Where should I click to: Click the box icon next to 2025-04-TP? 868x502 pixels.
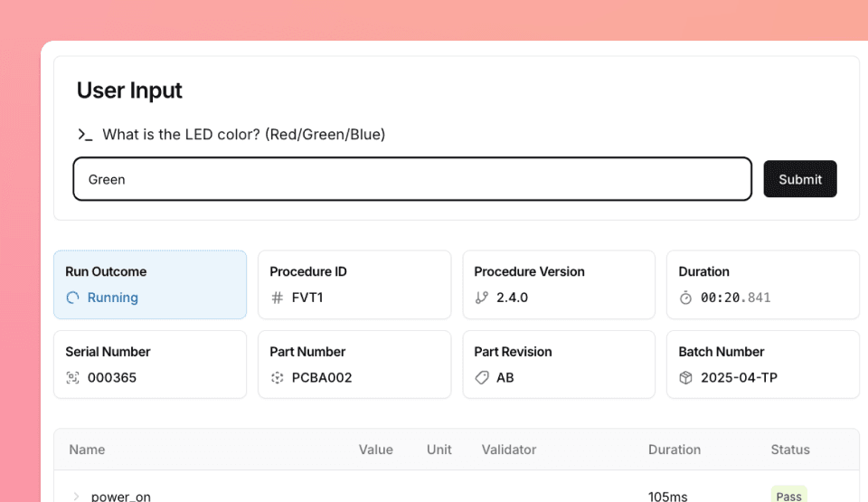[686, 378]
